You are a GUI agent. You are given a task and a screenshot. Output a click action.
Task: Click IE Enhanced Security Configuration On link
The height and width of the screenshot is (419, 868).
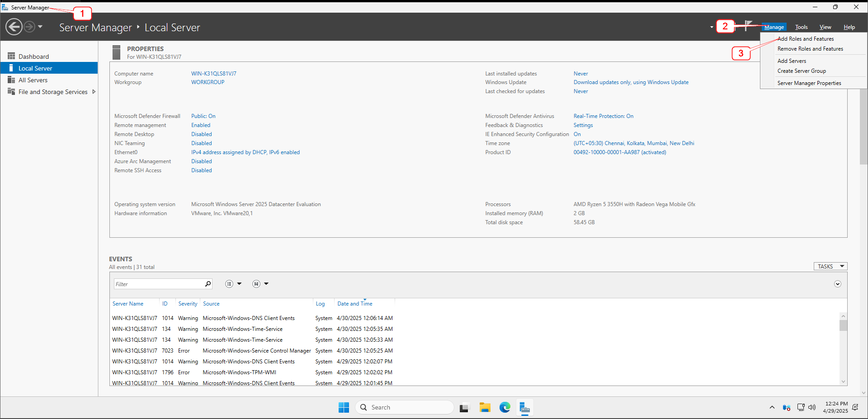(x=577, y=134)
